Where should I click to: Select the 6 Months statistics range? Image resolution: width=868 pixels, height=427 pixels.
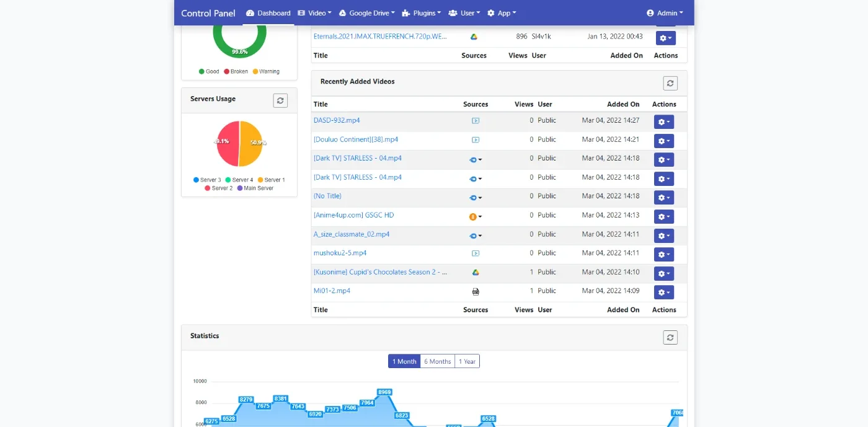(437, 361)
